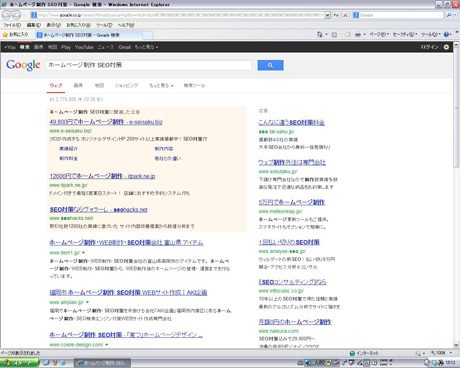460x368 pixels.
Task: Click the Google search query input field
Action: point(149,65)
